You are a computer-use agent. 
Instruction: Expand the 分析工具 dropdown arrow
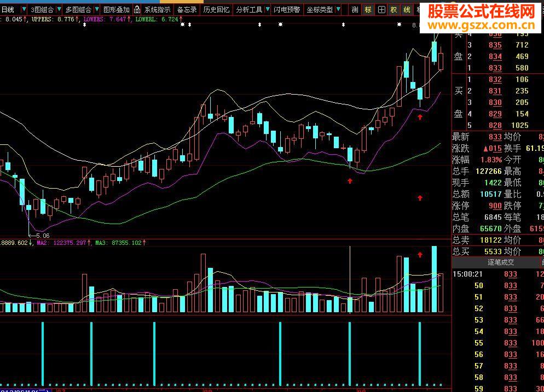[x=267, y=10]
